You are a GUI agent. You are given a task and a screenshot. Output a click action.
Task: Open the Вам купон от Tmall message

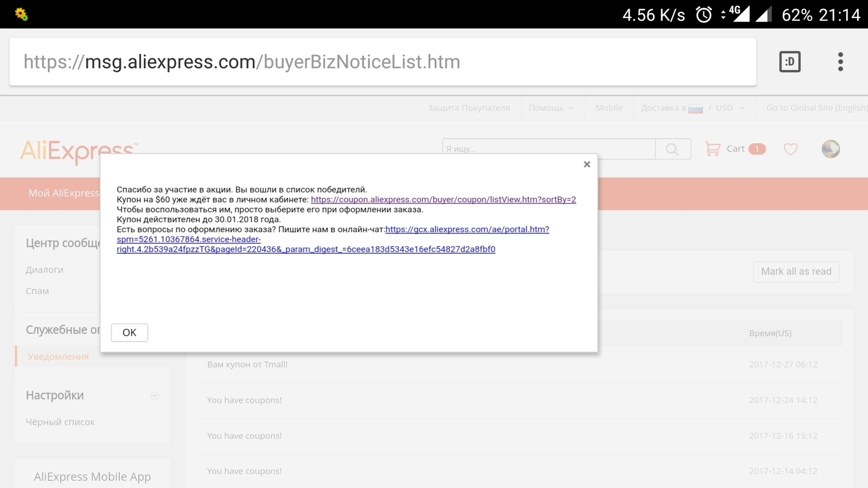pyautogui.click(x=247, y=364)
